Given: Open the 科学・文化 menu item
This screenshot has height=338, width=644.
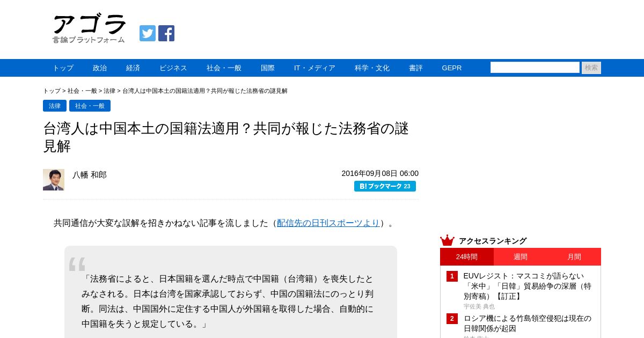Looking at the screenshot, I should [372, 68].
